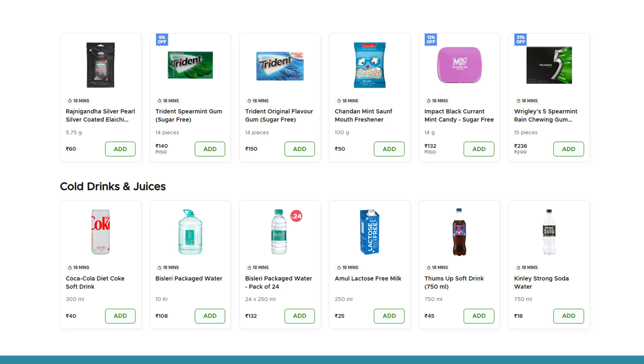Click the 21% OFF badge on Wrigley's
The image size is (644, 364).
520,40
